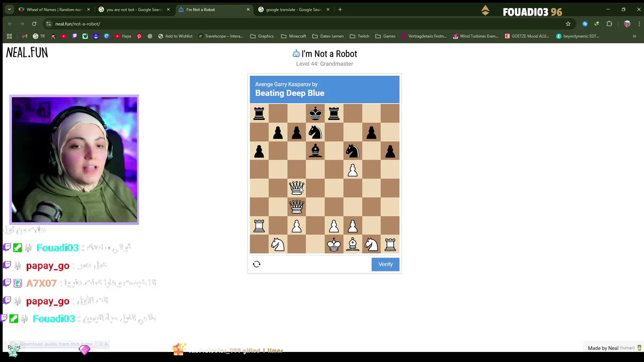The image size is (644, 362).
Task: Select the white pawn on f5
Action: click(x=353, y=169)
